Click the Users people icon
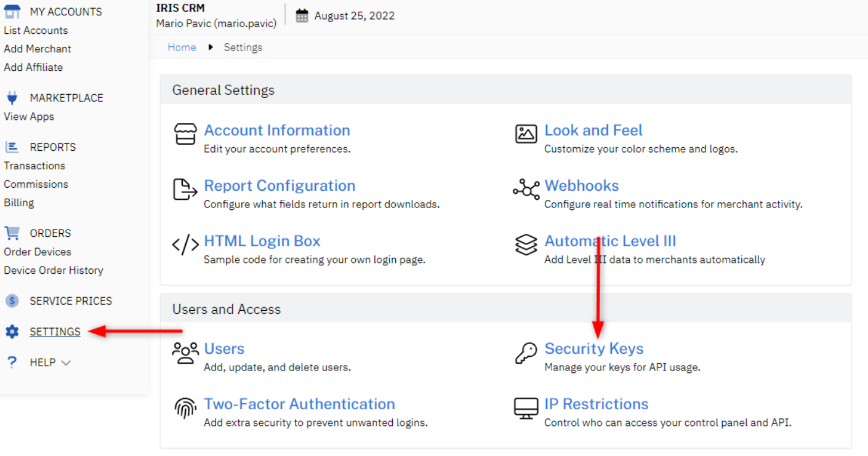868x456 pixels. tap(185, 353)
